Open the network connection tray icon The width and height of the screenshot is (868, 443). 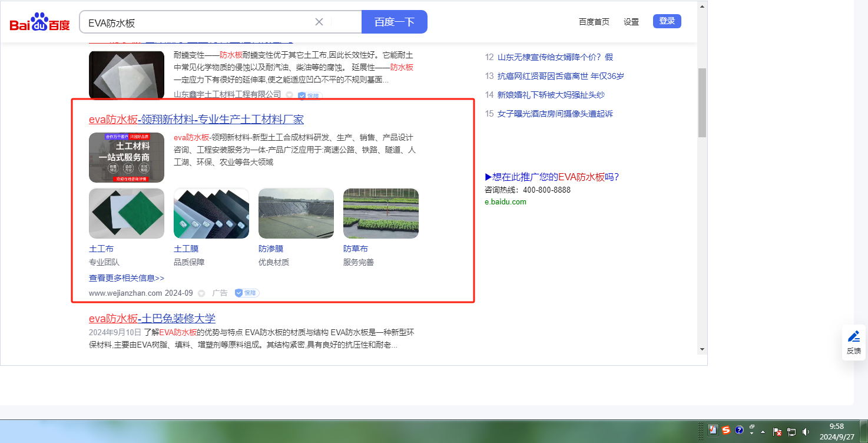coord(791,431)
